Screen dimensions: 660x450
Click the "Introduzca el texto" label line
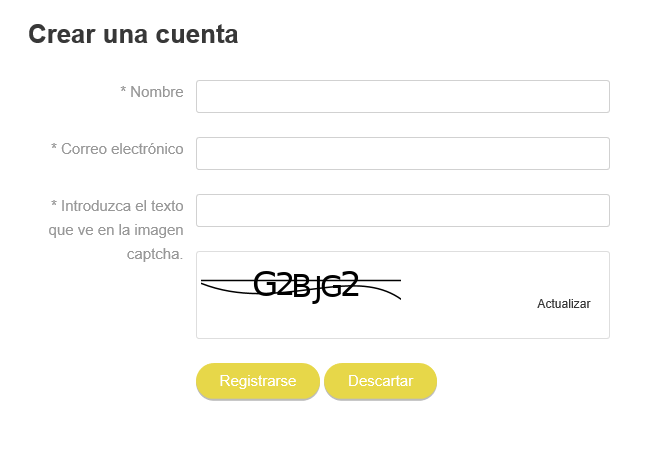tap(117, 206)
